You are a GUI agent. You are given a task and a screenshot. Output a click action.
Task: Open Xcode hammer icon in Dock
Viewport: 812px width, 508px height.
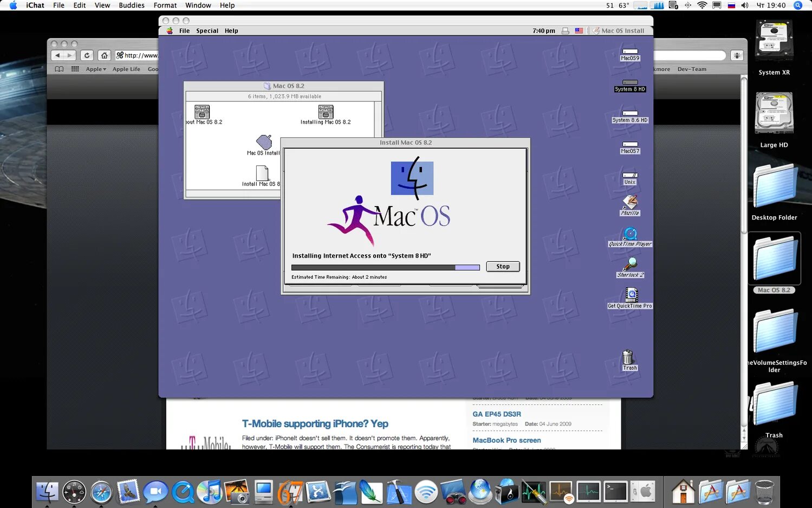[x=399, y=492]
